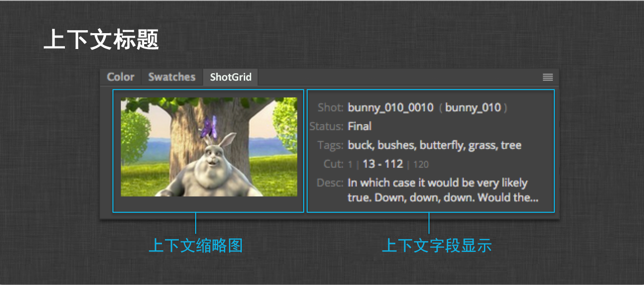644x285 pixels.
Task: Click the Cut: field label
Action: [x=333, y=164]
